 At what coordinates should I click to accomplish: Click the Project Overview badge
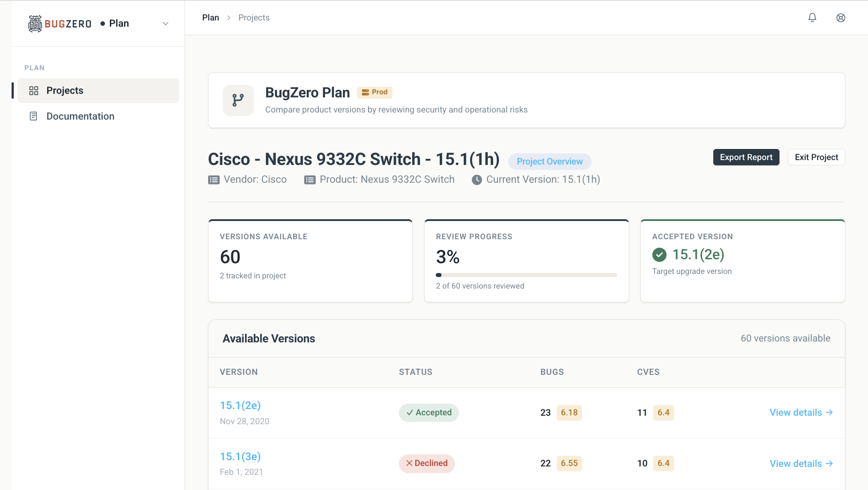point(550,161)
